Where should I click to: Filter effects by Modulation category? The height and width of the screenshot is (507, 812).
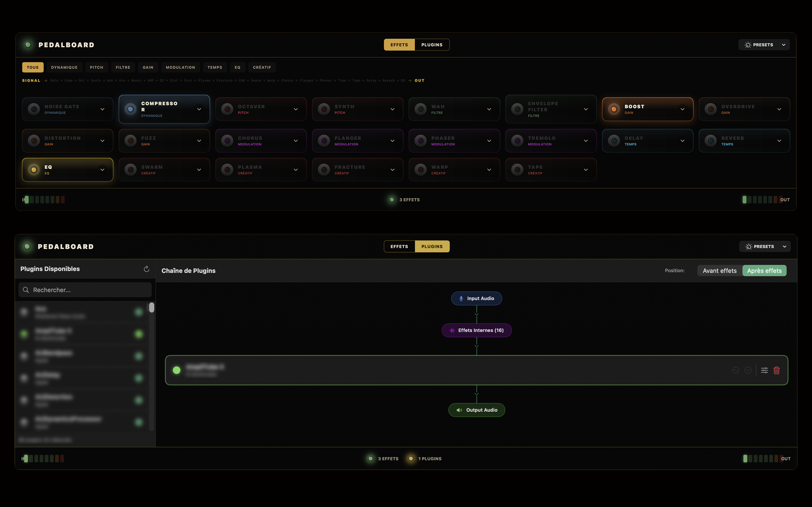[180, 67]
